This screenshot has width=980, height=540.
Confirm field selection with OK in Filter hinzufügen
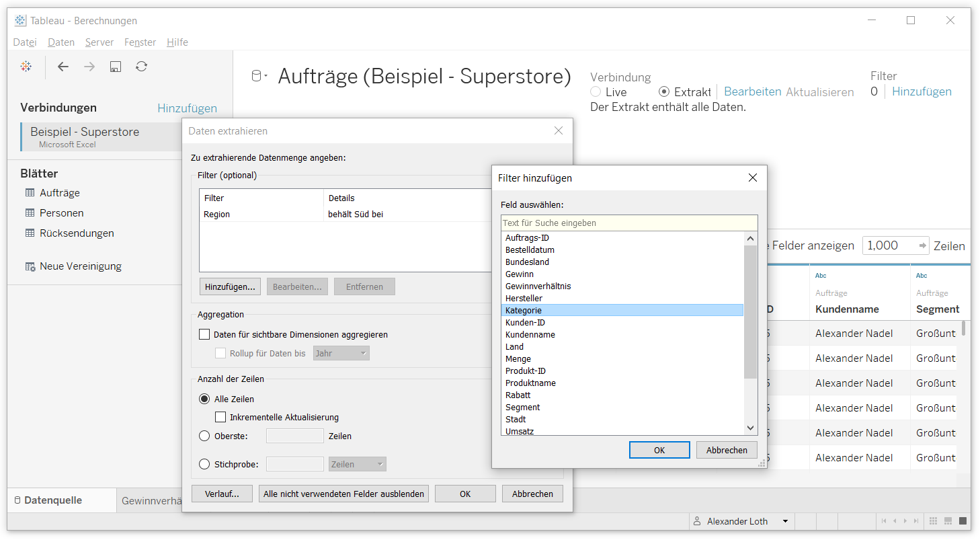click(x=659, y=450)
